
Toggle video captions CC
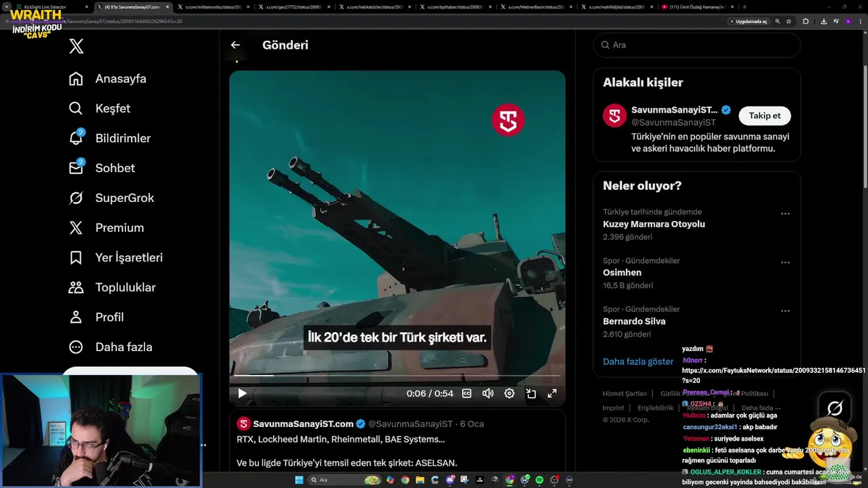tap(467, 393)
